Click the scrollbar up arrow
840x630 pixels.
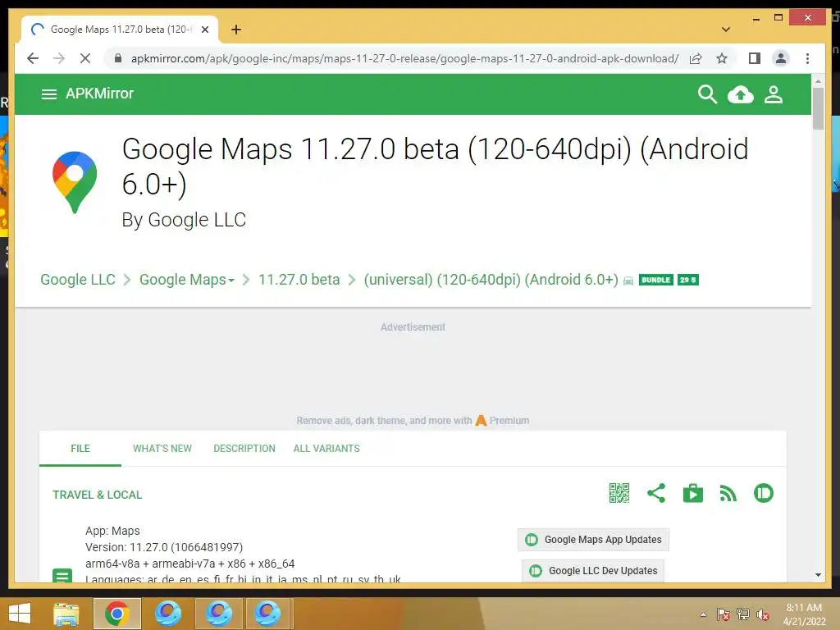pyautogui.click(x=818, y=81)
